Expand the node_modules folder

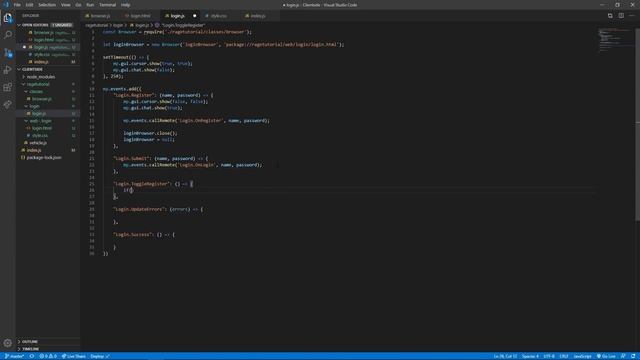pos(41,77)
